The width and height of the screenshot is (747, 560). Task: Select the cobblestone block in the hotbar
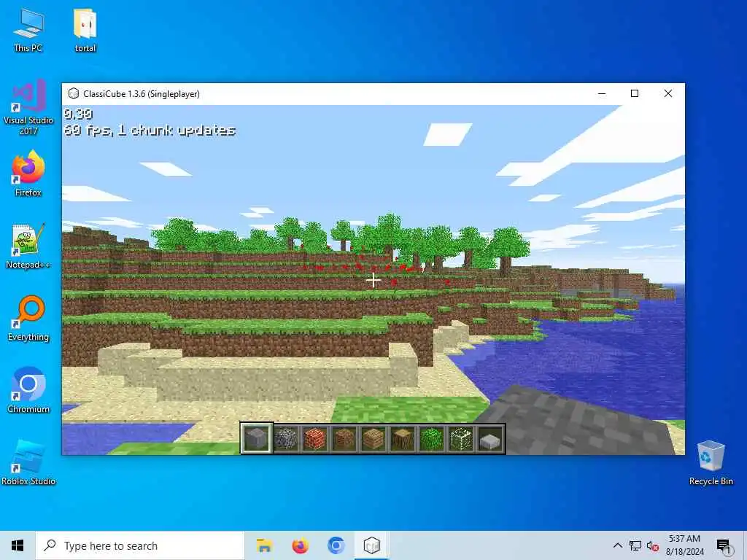pyautogui.click(x=286, y=438)
